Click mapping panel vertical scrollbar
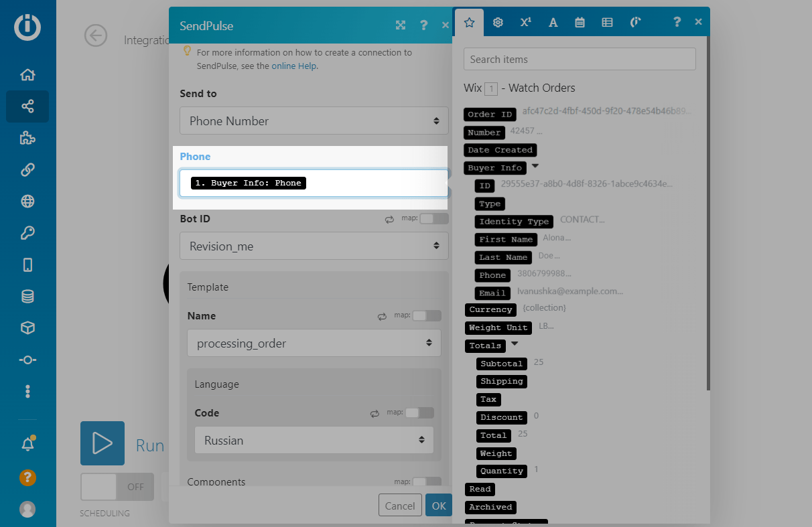 [x=708, y=214]
